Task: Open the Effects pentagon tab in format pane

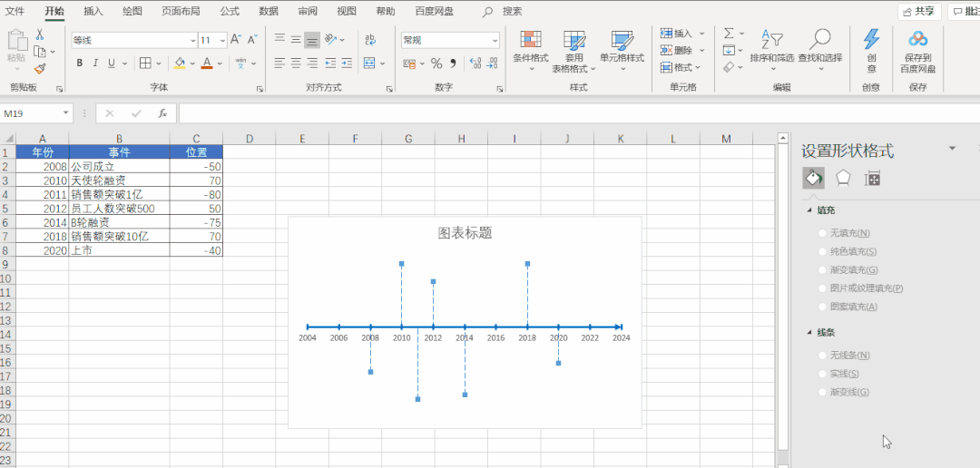Action: click(843, 179)
